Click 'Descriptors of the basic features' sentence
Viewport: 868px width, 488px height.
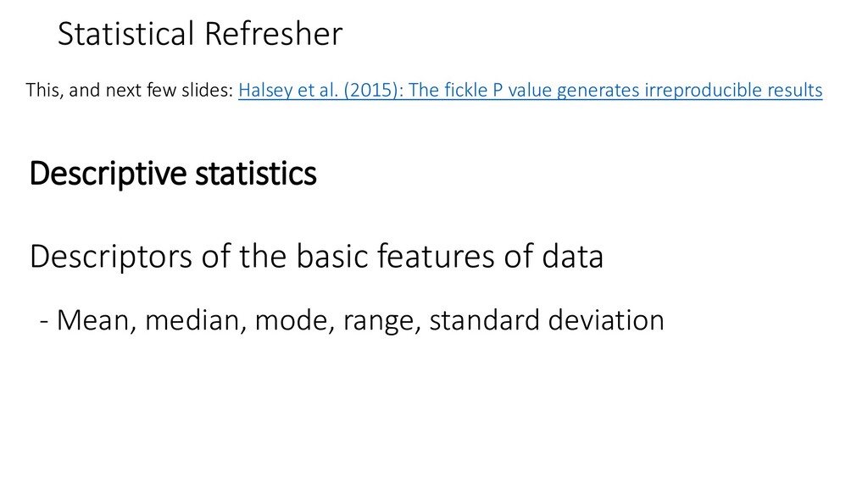pos(316,256)
